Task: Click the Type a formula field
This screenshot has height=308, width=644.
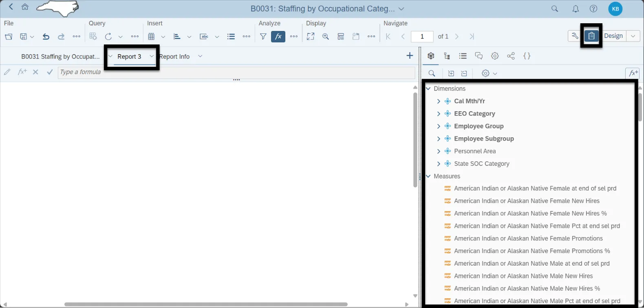Action: 236,72
